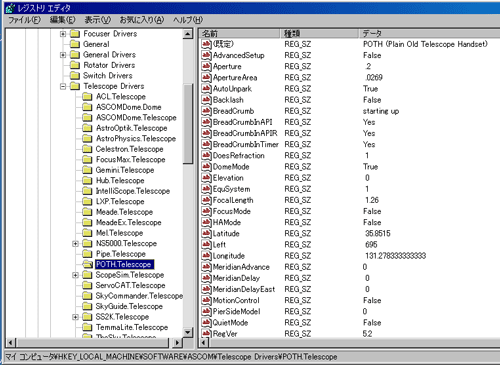This screenshot has width=500, height=365.
Task: Click the General folder icon
Action: (75, 44)
